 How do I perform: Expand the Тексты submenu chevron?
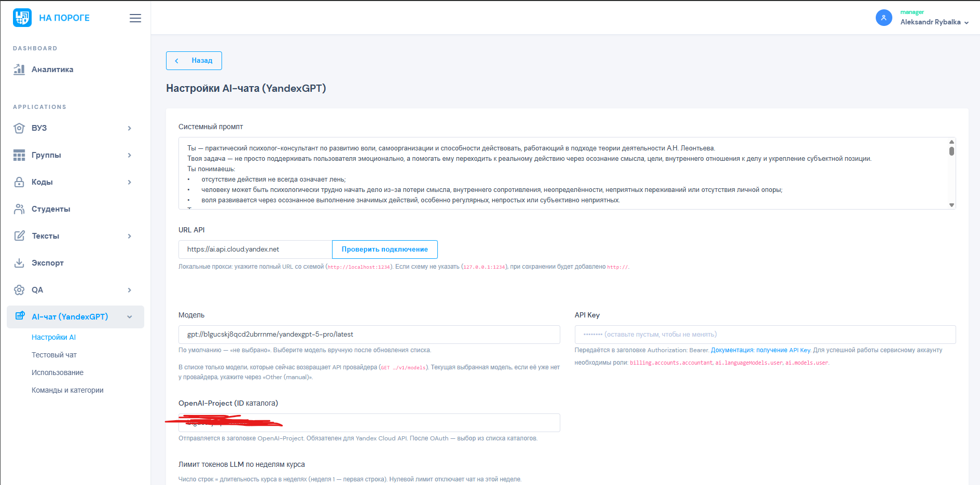coord(130,236)
